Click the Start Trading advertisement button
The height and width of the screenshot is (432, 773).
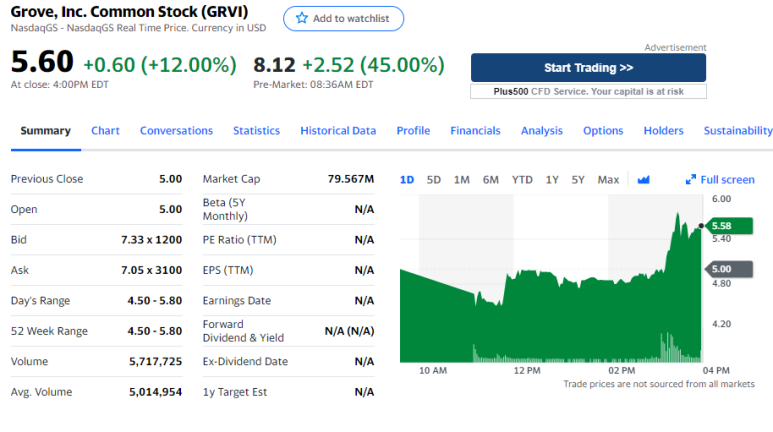click(x=588, y=68)
